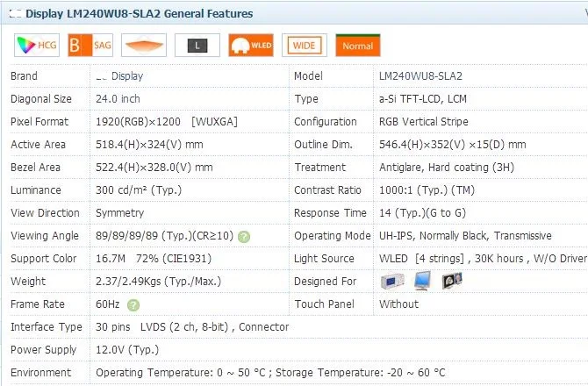This screenshot has height=386, width=588.
Task: Click the header icon before Display LM240WU8-SLA2
Action: click(x=16, y=14)
